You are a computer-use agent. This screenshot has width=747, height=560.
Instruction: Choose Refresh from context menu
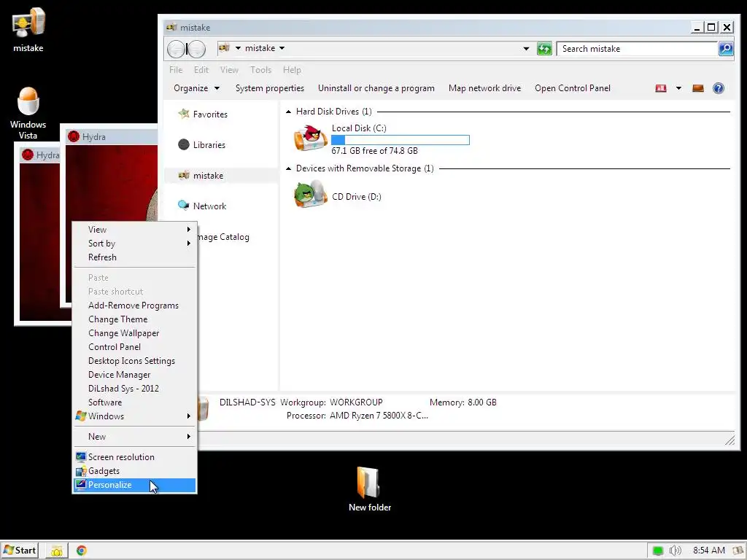tap(134, 257)
